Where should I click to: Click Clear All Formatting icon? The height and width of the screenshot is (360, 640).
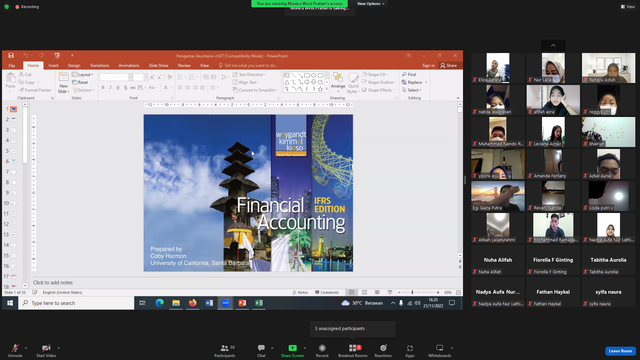[169, 77]
